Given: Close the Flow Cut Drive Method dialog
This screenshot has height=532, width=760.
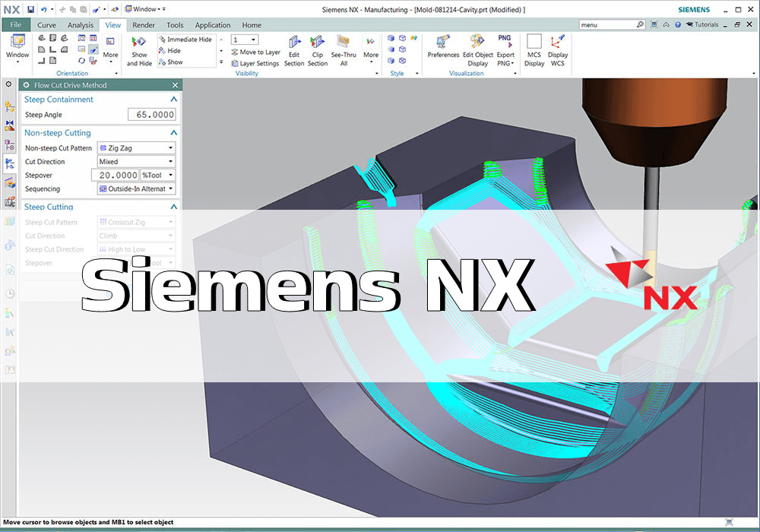Looking at the screenshot, I should [x=175, y=85].
